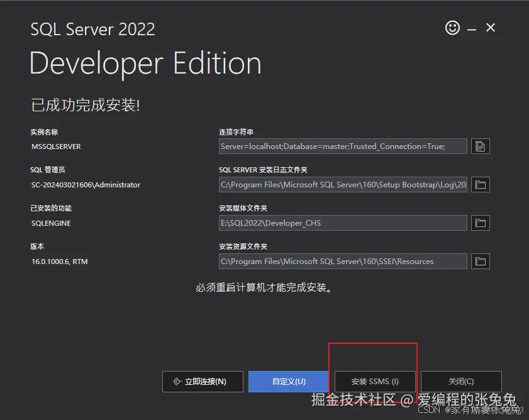The width and height of the screenshot is (529, 420).
Task: Click the 安装 SSMS (I) button
Action: (x=375, y=382)
